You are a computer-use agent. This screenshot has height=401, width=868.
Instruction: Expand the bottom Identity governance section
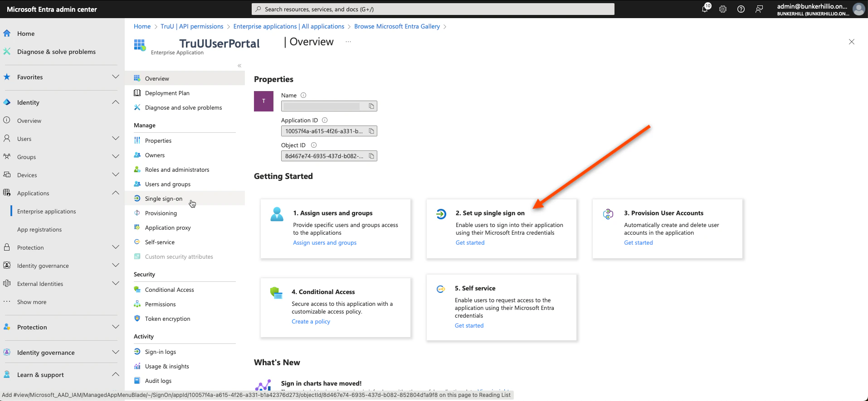[116, 353]
